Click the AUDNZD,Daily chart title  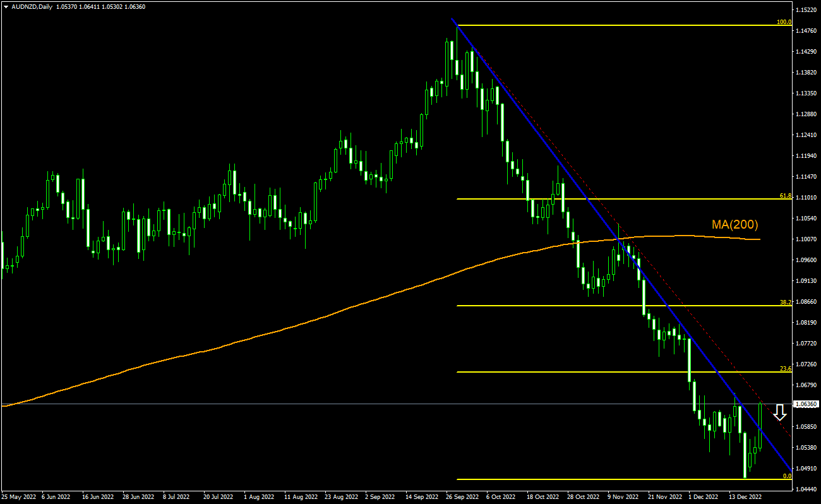33,8
